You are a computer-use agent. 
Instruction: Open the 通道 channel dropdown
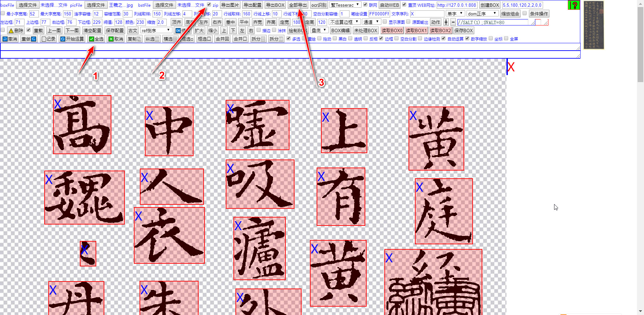(x=371, y=22)
